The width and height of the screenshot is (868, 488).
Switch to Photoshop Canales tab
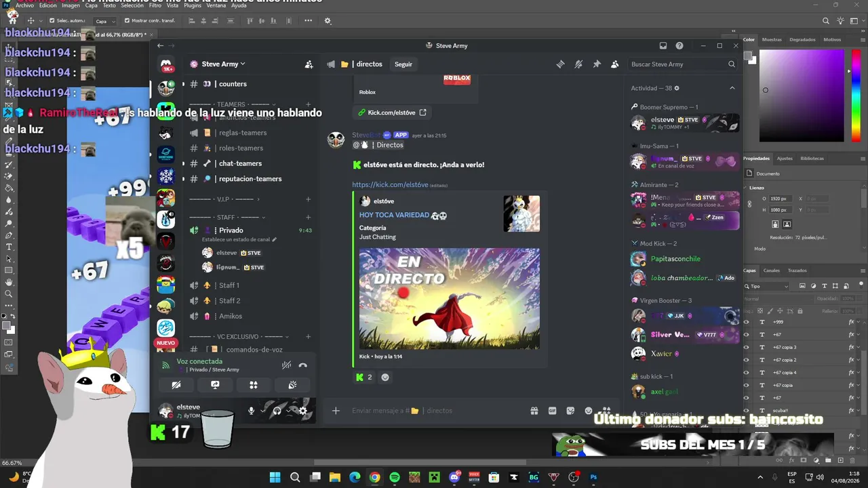click(x=772, y=270)
